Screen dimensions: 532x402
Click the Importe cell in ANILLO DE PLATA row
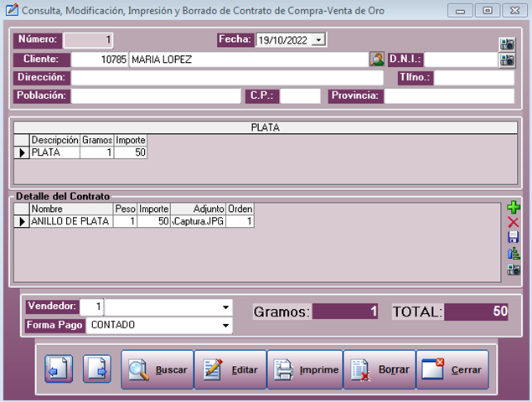pyautogui.click(x=153, y=222)
